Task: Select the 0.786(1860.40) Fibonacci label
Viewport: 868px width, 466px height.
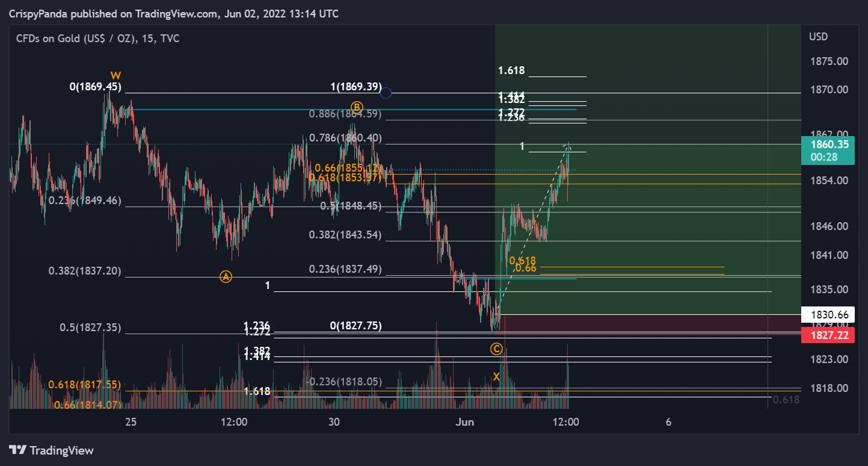Action: pyautogui.click(x=345, y=138)
